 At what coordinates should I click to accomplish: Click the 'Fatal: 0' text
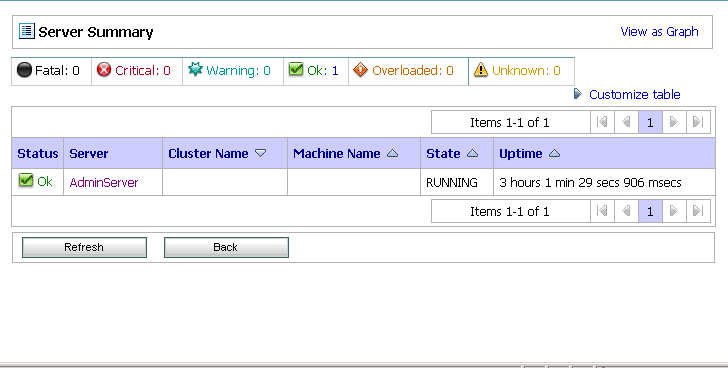57,71
